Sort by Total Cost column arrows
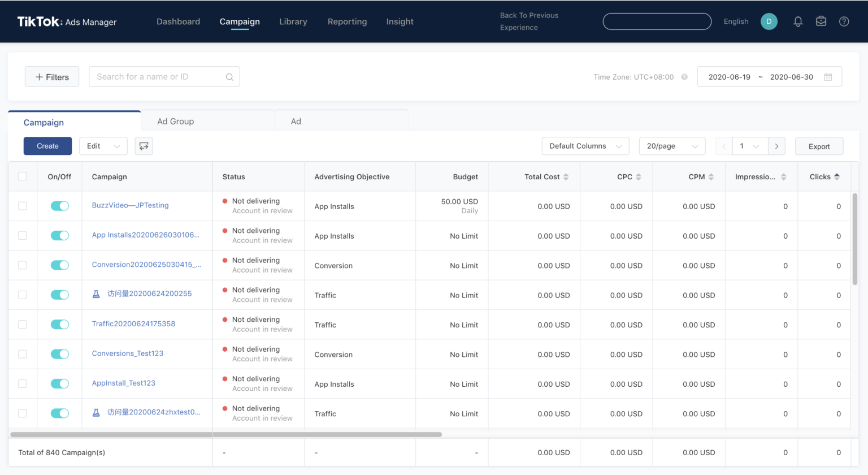 click(x=566, y=177)
